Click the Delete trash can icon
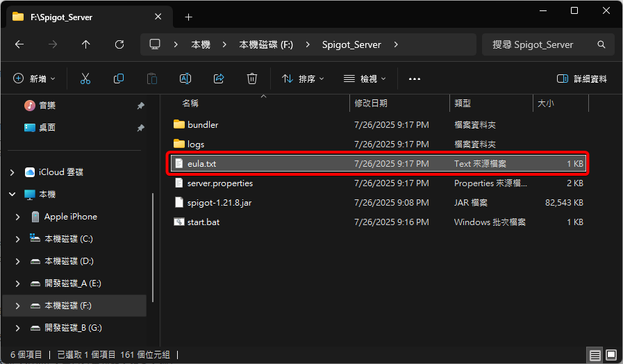The height and width of the screenshot is (364, 623). [x=252, y=79]
